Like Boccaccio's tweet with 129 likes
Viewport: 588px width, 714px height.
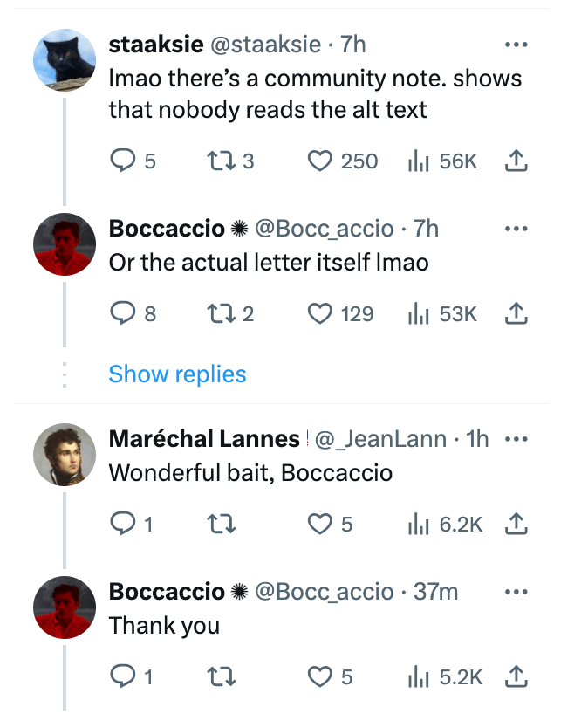(x=322, y=313)
